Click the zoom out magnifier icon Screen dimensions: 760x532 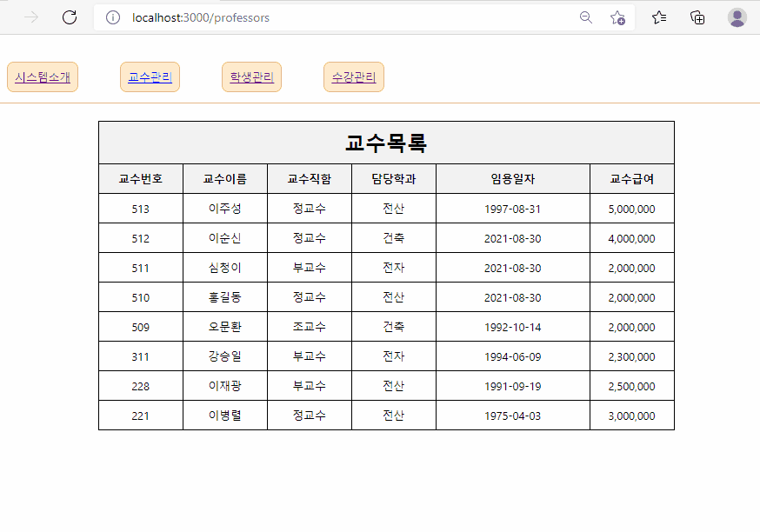pos(586,17)
